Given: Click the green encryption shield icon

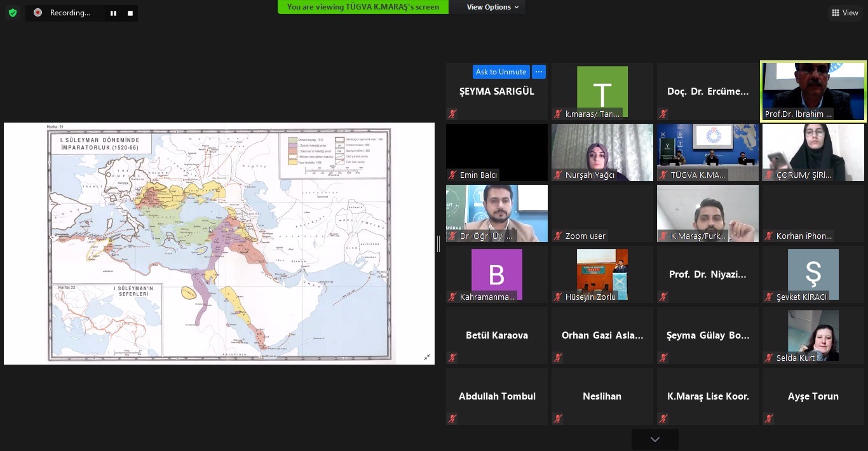Looking at the screenshot, I should [13, 13].
